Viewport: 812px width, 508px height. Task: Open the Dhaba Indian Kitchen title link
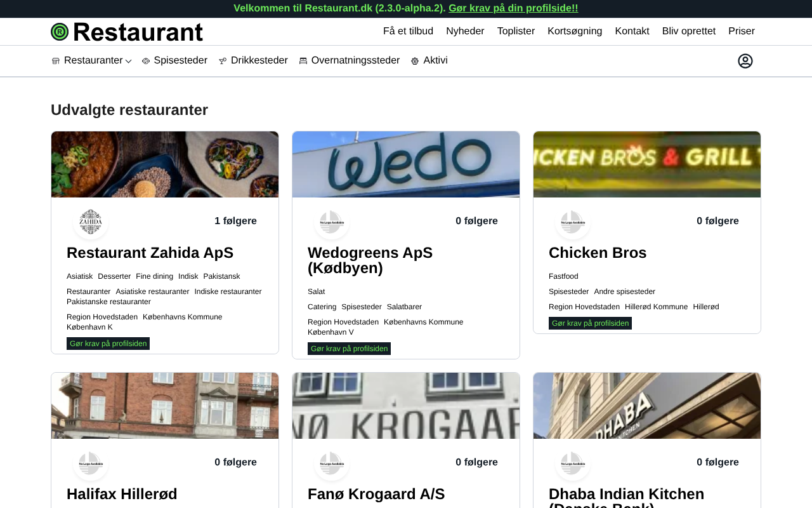coord(626,497)
